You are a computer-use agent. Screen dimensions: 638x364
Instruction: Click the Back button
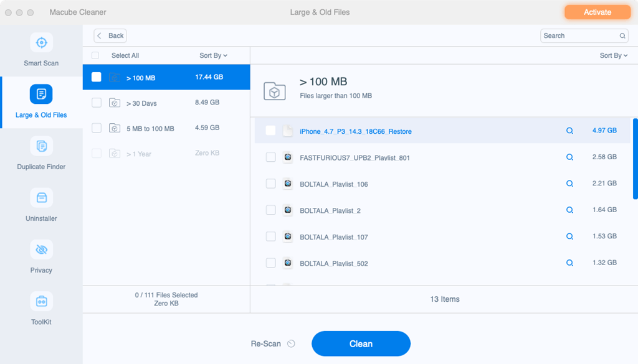[x=110, y=35]
